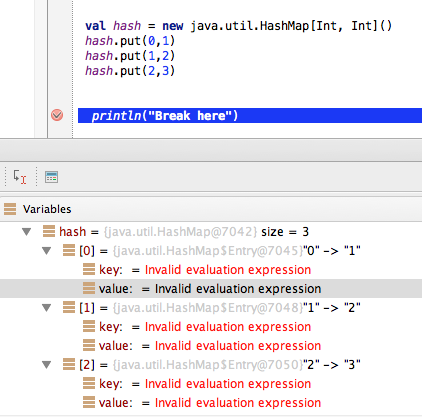Toggle the breakpoint on the println line
The width and height of the screenshot is (422, 417).
tap(57, 115)
